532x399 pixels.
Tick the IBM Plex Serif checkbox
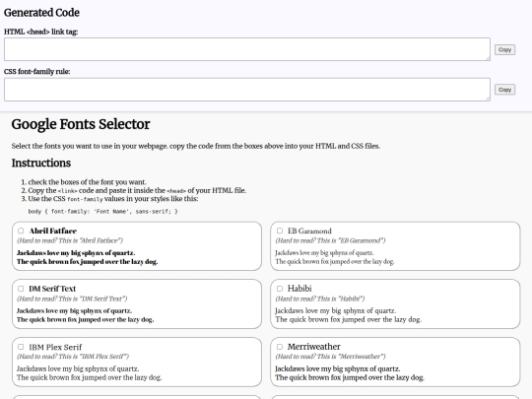coord(21,347)
